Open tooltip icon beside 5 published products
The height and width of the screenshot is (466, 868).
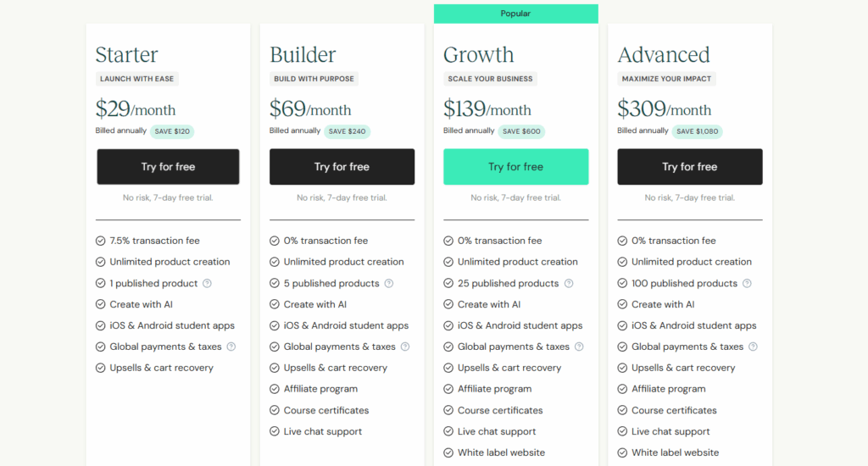pos(389,284)
